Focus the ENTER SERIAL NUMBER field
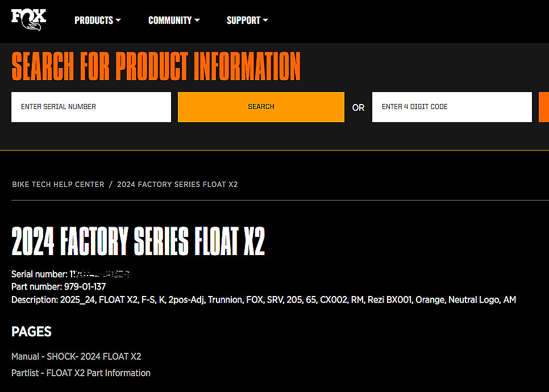Screen dimensions: 549x392 pos(91,107)
